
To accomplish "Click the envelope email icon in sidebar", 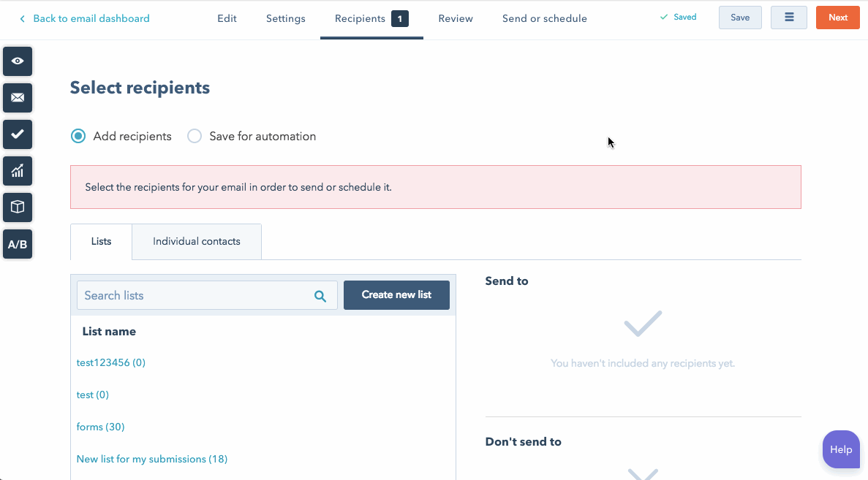I will tap(18, 98).
